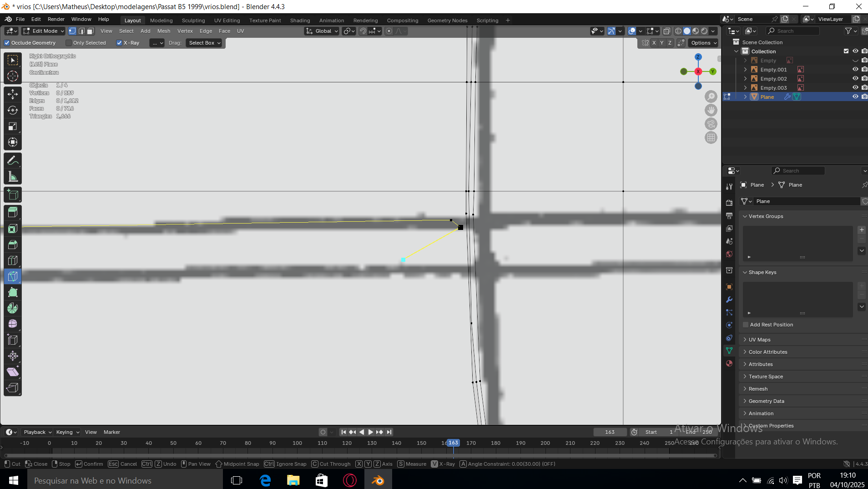Click the current frame field showing 163

point(610,432)
